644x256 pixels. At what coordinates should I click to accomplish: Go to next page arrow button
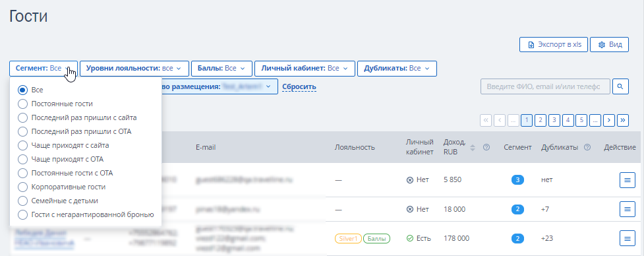pos(609,120)
